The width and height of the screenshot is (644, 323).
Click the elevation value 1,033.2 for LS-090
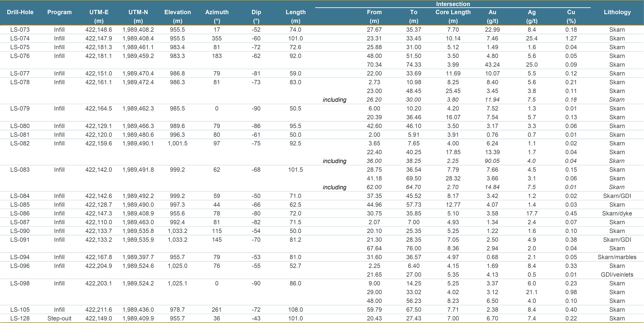click(x=177, y=231)
